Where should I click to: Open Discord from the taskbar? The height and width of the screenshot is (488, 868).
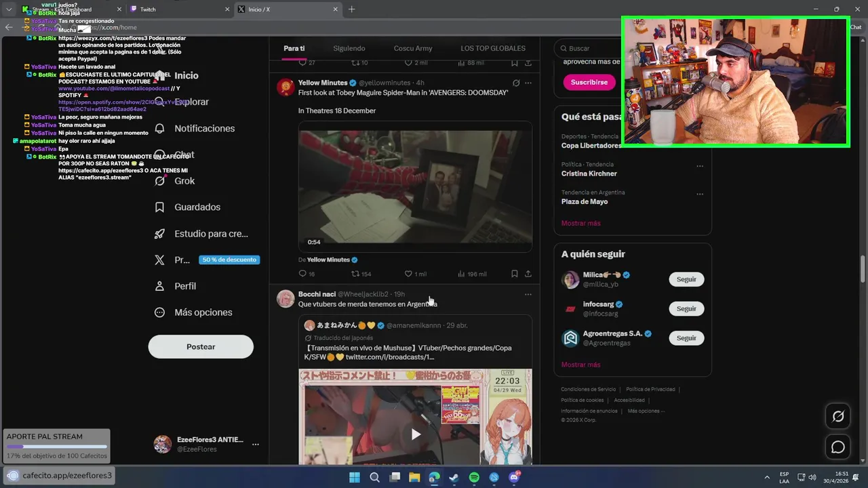(x=514, y=477)
